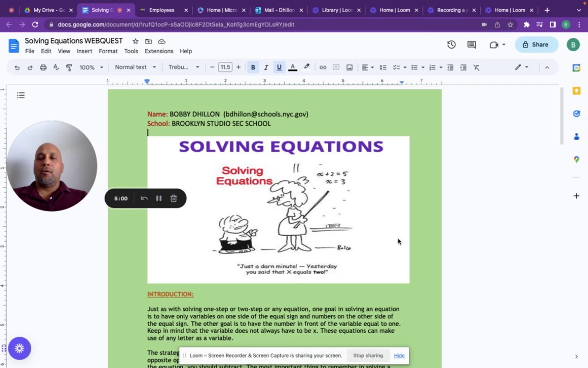Show document outline icon
Image resolution: width=588 pixels, height=368 pixels.
click(x=20, y=96)
